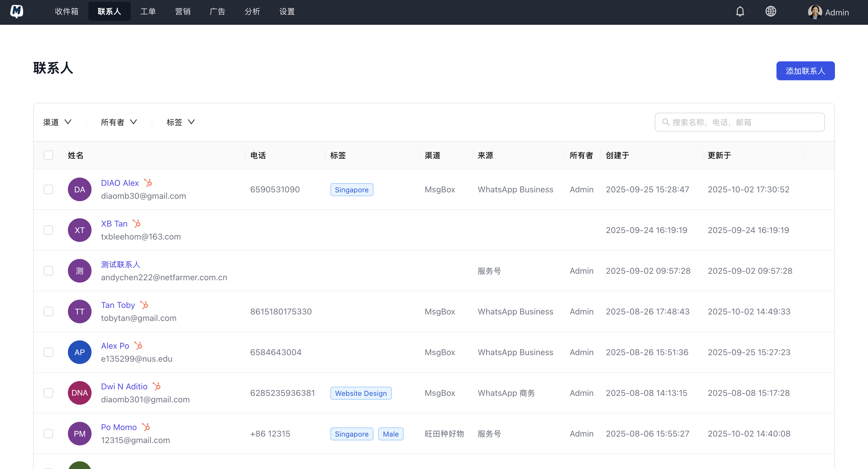Screen dimensions: 868x469
Task: Select the checkbox for Alex Po
Action: tap(48, 352)
